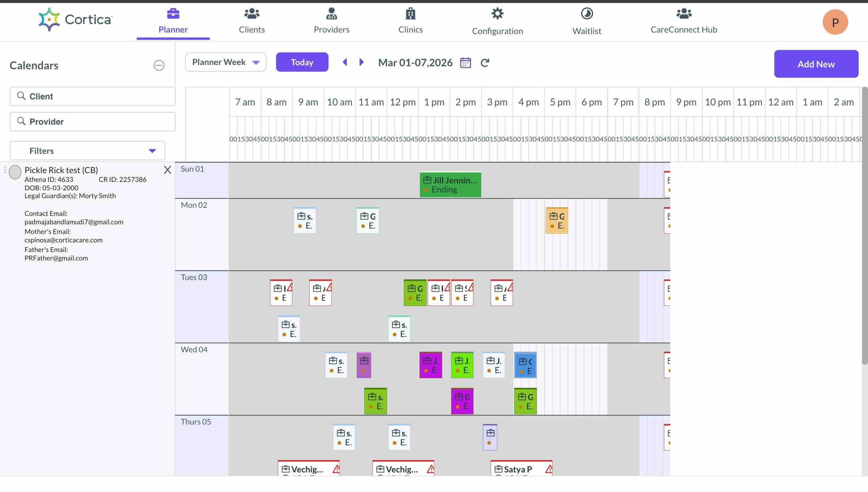
Task: Open Thursday 10 am S. appointment
Action: coord(344,437)
